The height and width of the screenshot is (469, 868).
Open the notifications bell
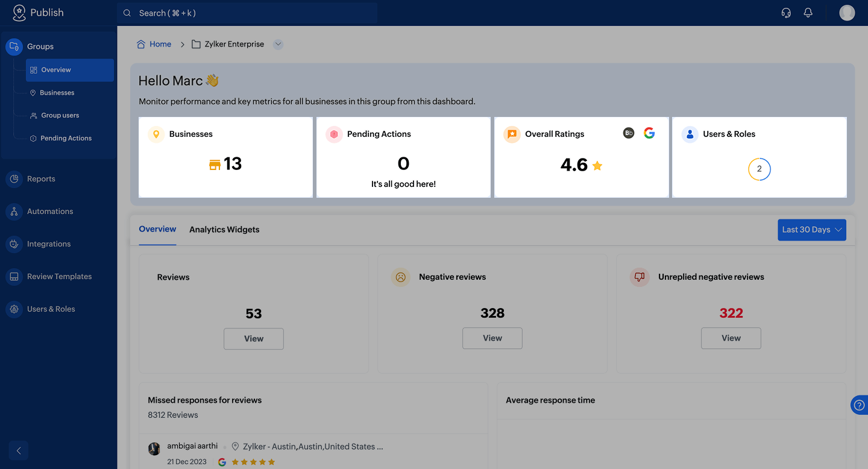[808, 13]
